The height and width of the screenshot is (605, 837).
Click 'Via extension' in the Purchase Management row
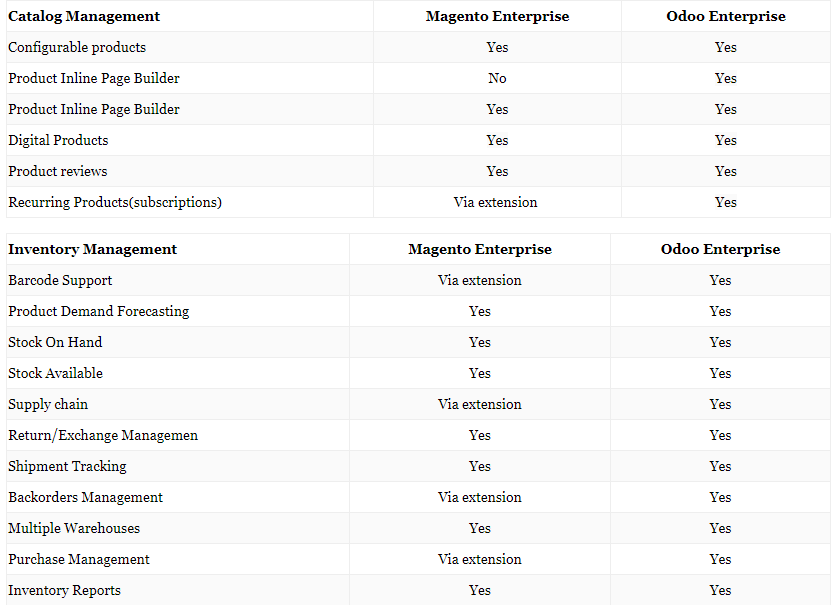coord(479,559)
